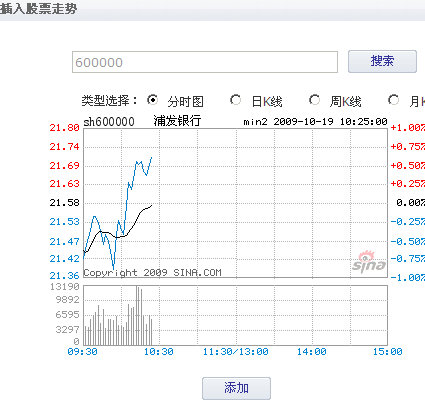Click the 21.80 price axis label
This screenshot has width=425, height=405.
64,128
